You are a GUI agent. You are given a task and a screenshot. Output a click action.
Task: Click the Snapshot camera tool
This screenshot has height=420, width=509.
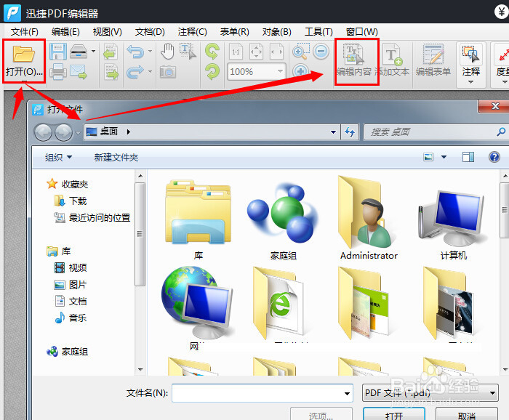tap(168, 72)
